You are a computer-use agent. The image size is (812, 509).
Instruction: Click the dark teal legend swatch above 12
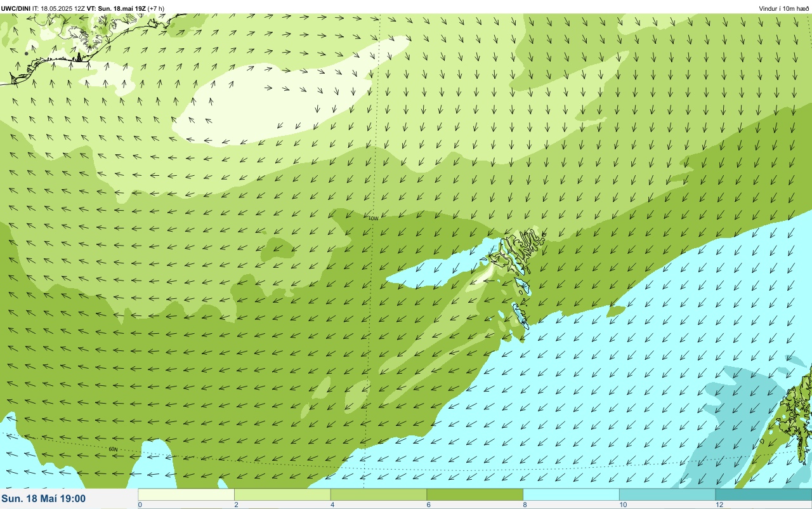click(x=764, y=494)
